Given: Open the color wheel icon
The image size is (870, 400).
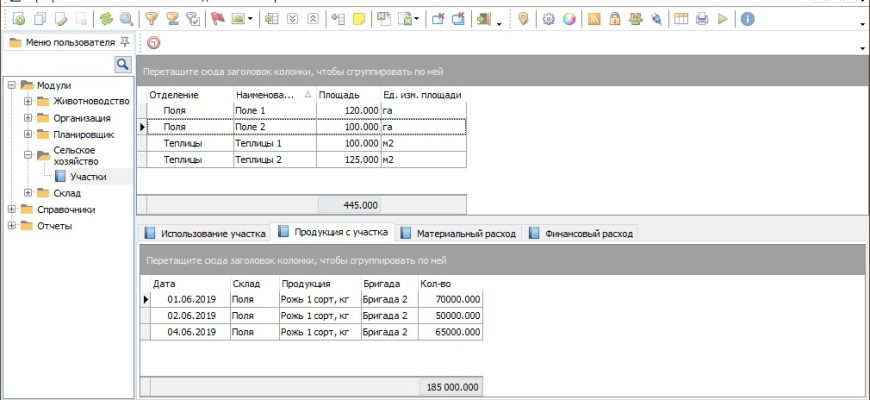Looking at the screenshot, I should 568,19.
